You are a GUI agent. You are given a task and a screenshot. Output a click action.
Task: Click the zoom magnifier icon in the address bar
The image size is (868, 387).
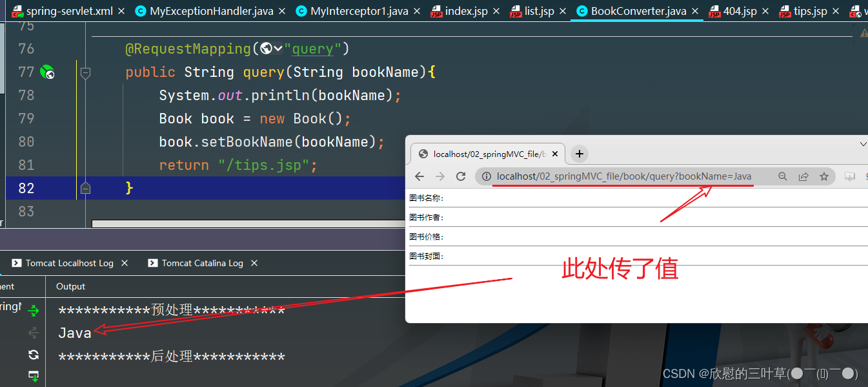(783, 176)
